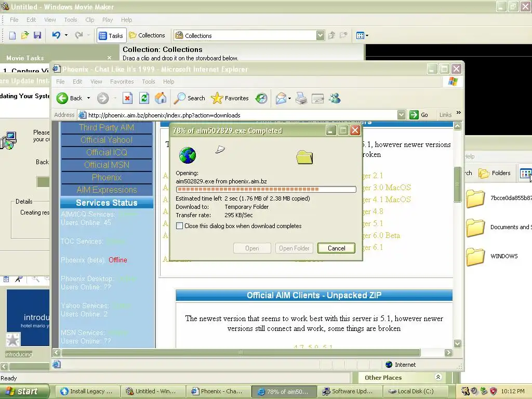The width and height of the screenshot is (532, 399).
Task: Expand the Collections combo box dropdown
Action: click(x=320, y=35)
